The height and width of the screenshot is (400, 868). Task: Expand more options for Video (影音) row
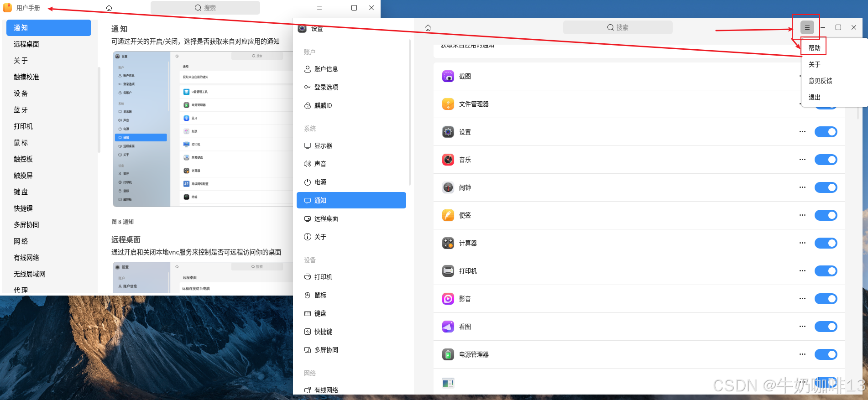[802, 299]
